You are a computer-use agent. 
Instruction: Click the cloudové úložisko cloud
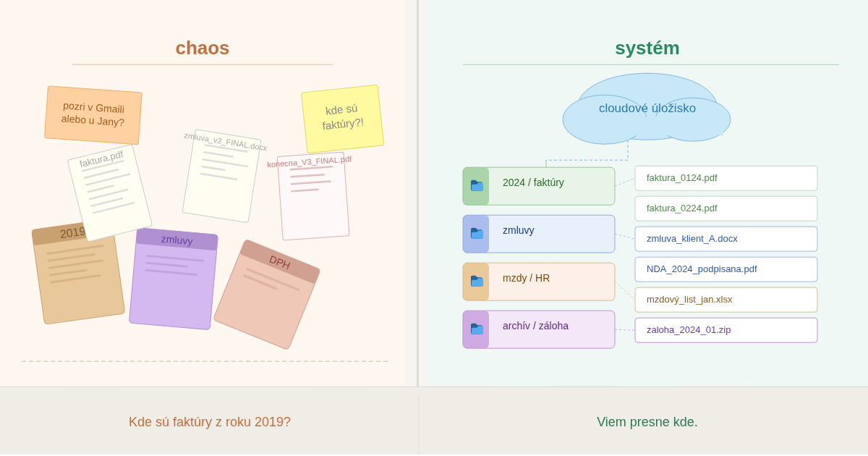click(647, 109)
